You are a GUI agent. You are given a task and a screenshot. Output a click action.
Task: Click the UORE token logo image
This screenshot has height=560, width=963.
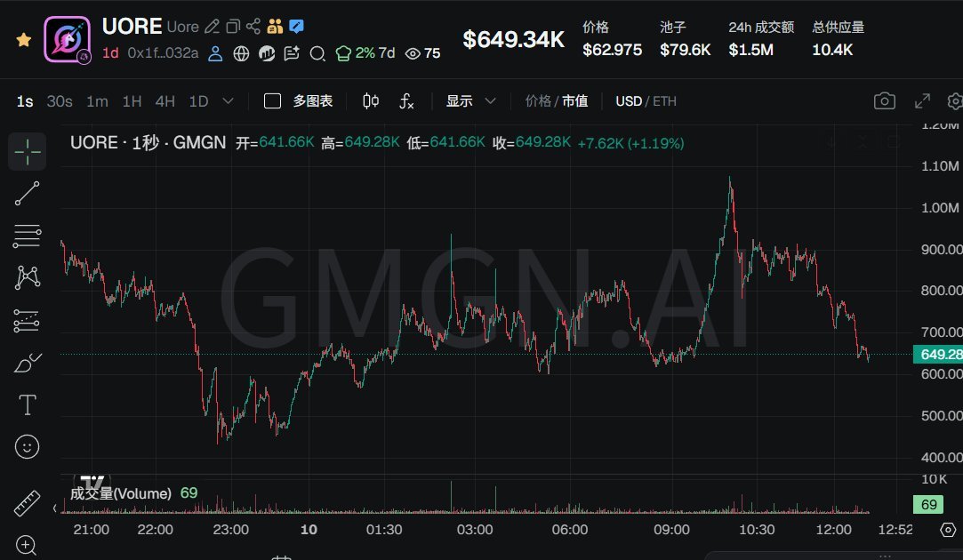(x=67, y=39)
